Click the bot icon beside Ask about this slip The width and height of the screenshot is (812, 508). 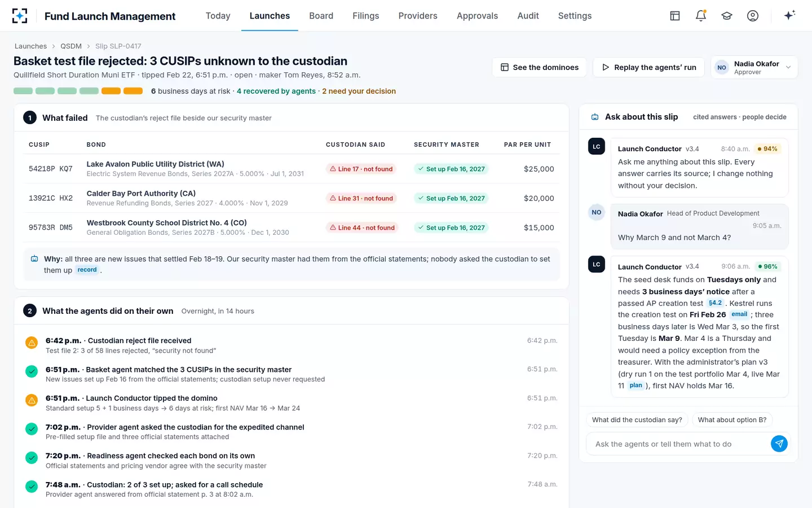595,117
